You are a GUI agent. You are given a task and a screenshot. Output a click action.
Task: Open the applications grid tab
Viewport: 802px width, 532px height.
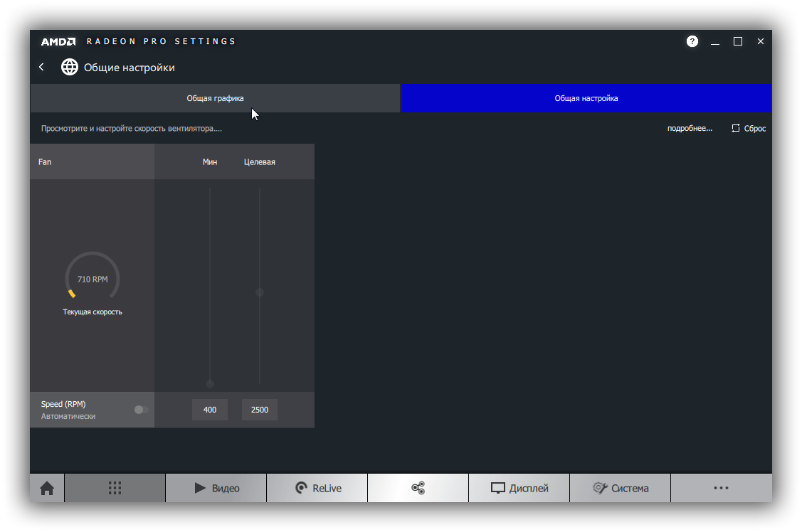tap(115, 488)
